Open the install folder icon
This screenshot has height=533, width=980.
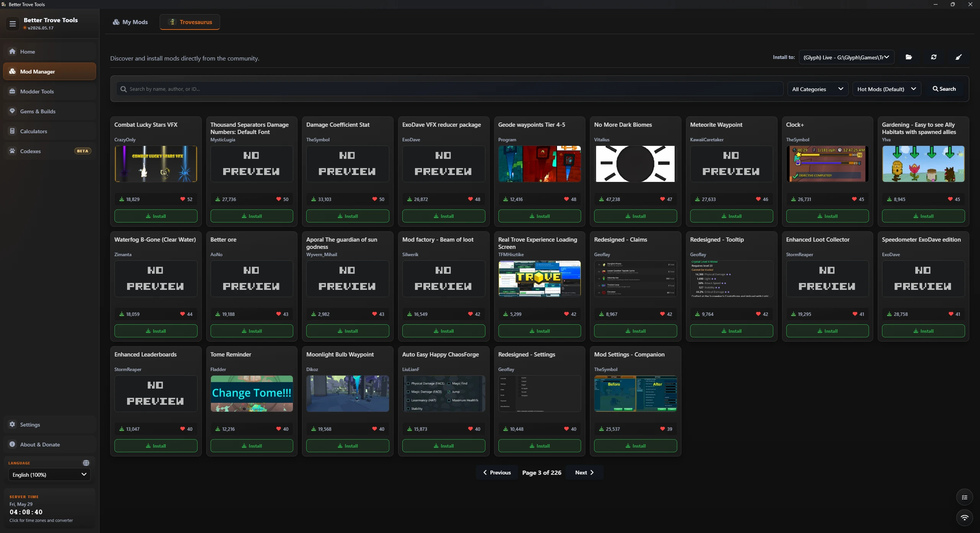coord(909,57)
